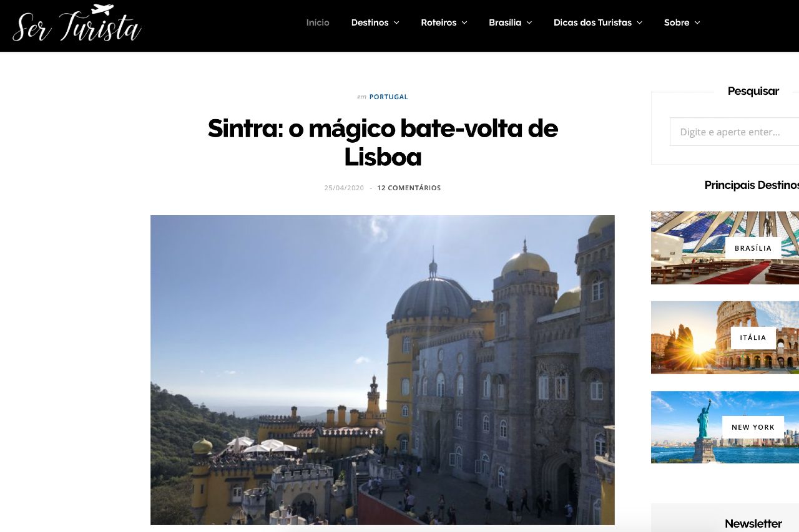Expand the Sobre dropdown chevron
This screenshot has width=799, height=532.
coord(697,23)
